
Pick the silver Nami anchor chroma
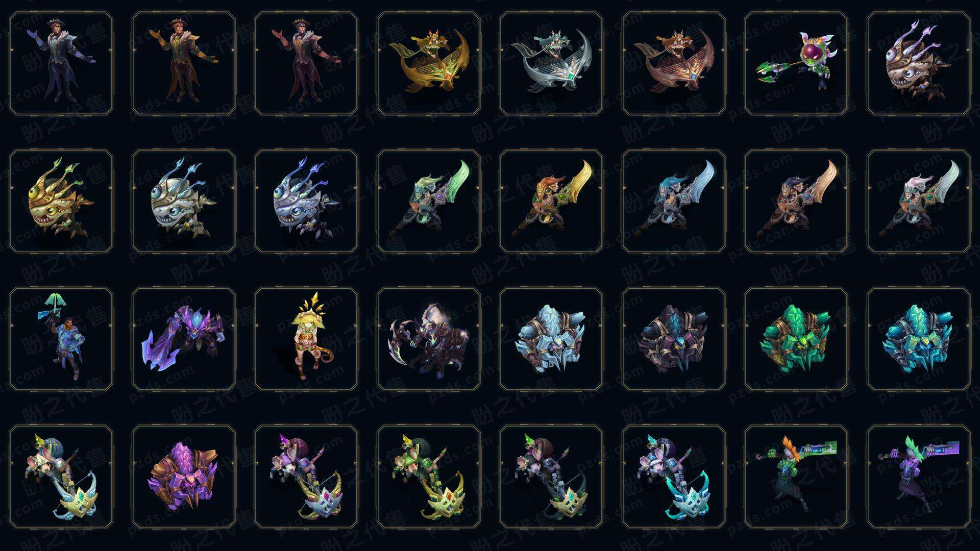(x=551, y=63)
